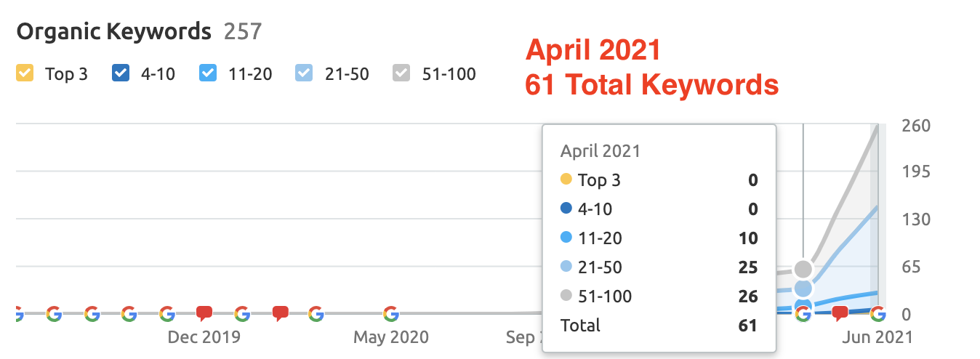Click the Google icon above the Jun 2021 label

(x=877, y=314)
